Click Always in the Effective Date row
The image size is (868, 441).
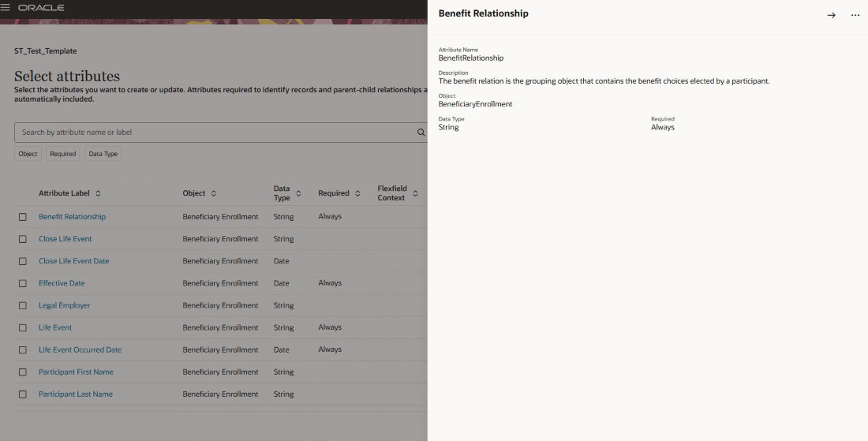pos(330,282)
